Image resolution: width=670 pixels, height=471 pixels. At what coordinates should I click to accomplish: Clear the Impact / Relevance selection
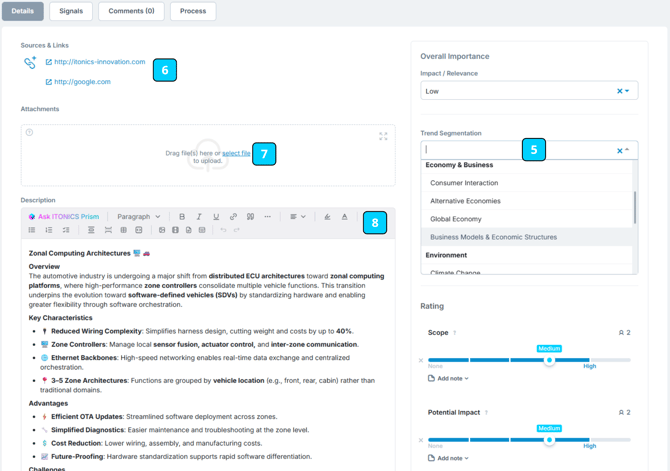tap(619, 91)
